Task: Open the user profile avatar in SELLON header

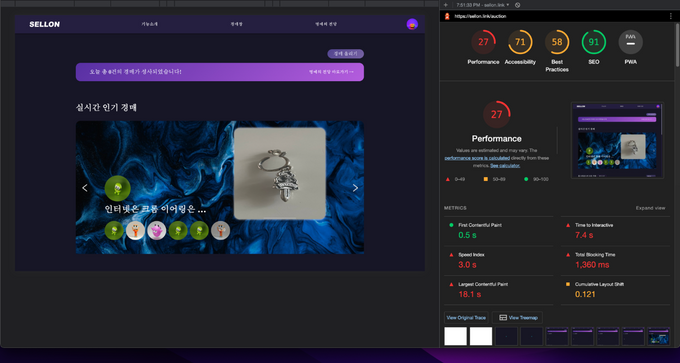Action: 412,24
